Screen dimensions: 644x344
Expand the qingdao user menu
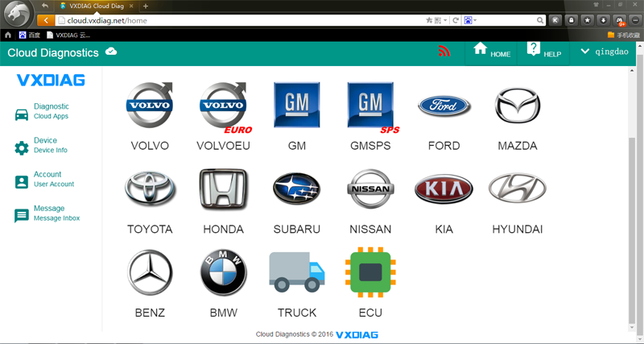pyautogui.click(x=605, y=52)
